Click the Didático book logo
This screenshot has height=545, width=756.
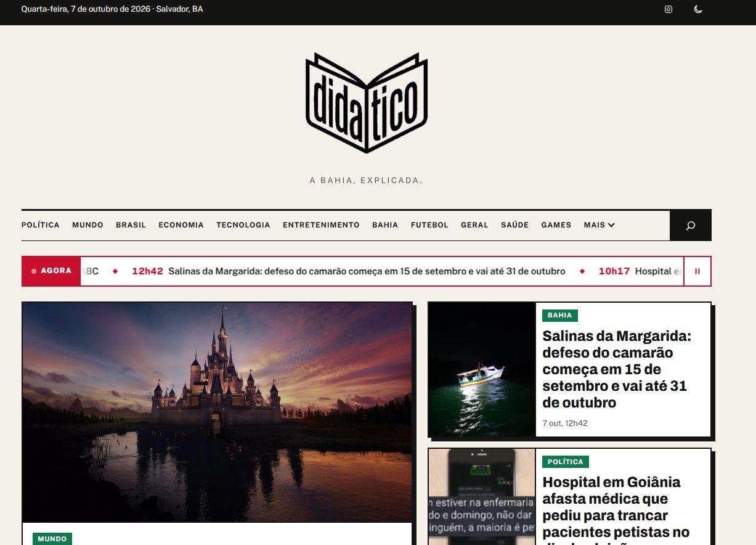click(367, 103)
